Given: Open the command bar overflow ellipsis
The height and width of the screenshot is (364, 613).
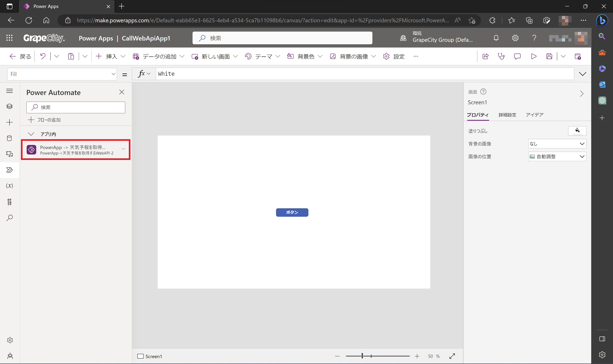Looking at the screenshot, I should coord(416,56).
